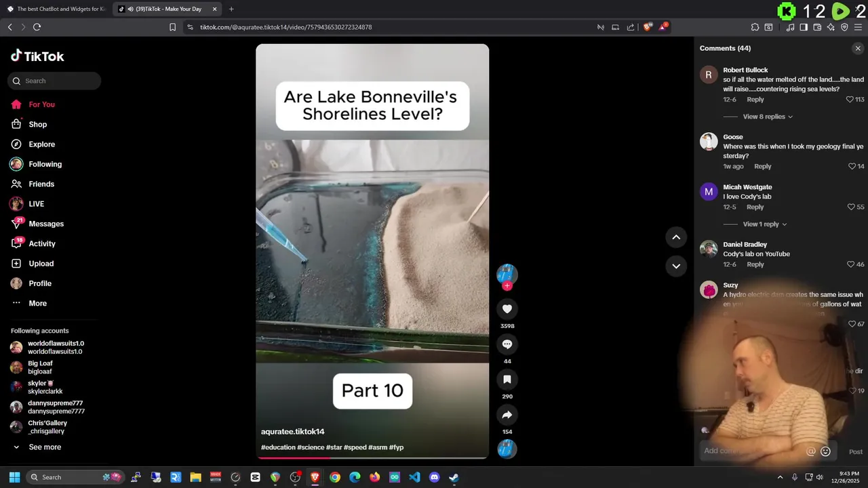The width and height of the screenshot is (868, 488).
Task: Reply to Daniel Bradley's comment
Action: [755, 264]
